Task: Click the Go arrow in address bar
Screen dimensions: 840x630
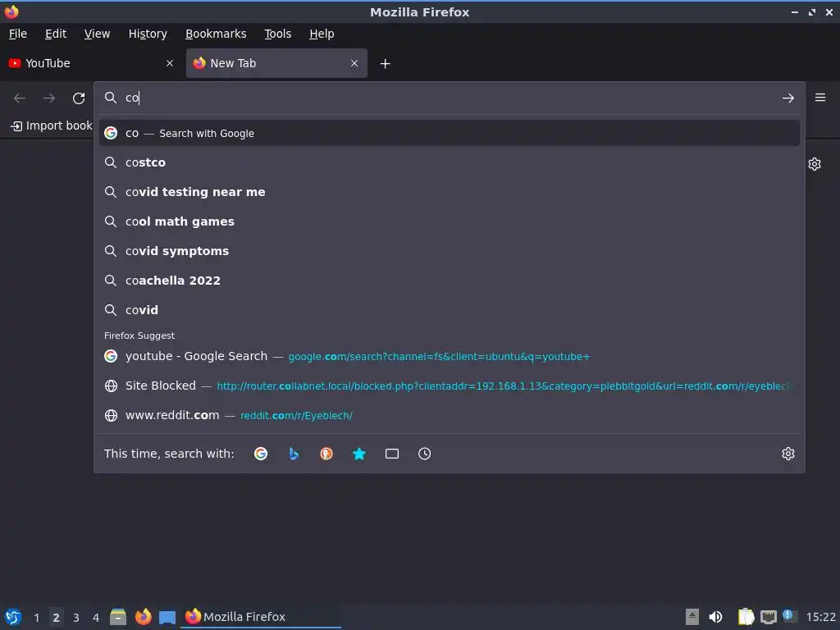Action: pyautogui.click(x=787, y=98)
